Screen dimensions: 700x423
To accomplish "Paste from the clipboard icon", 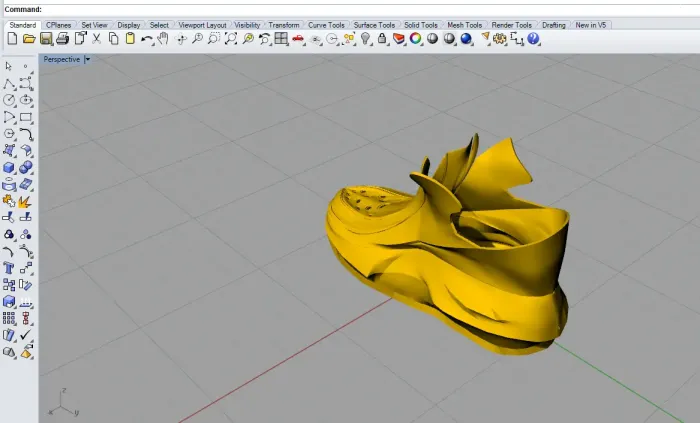I will (130, 38).
